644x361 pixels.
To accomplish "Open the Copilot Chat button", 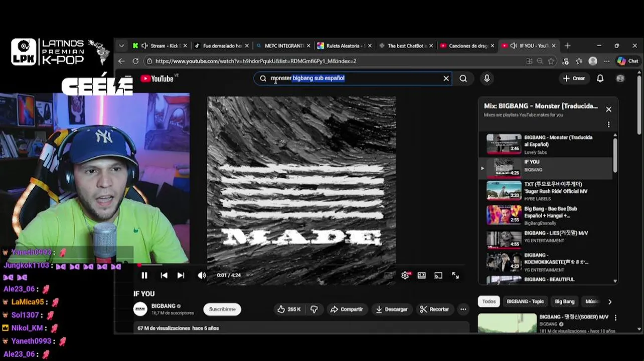I will coord(627,61).
